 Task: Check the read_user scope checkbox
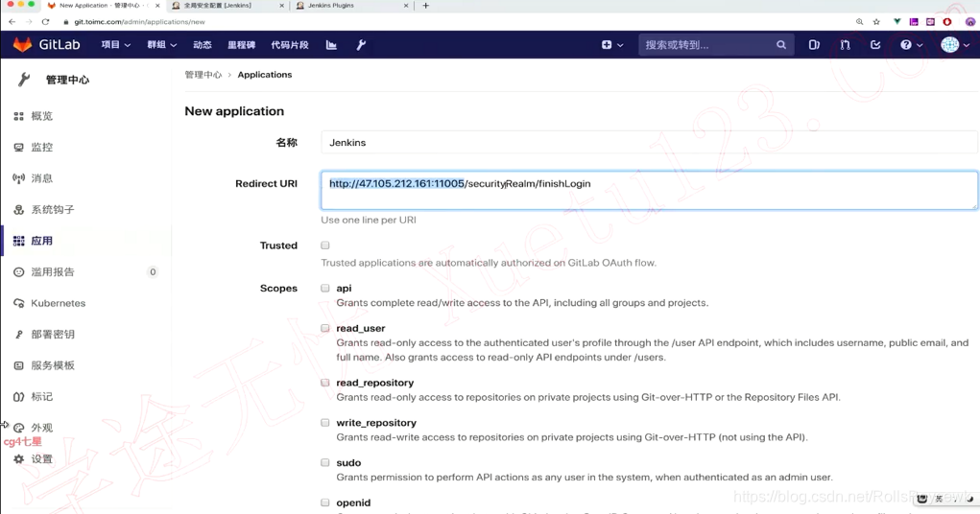point(325,328)
